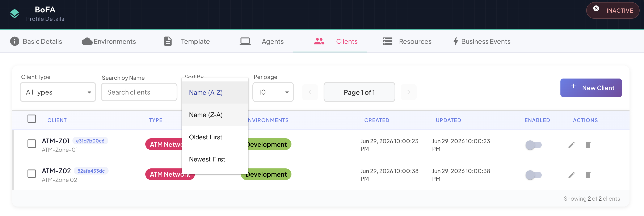
Task: Click the delete trash icon for ATM-Z01
Action: pyautogui.click(x=588, y=145)
